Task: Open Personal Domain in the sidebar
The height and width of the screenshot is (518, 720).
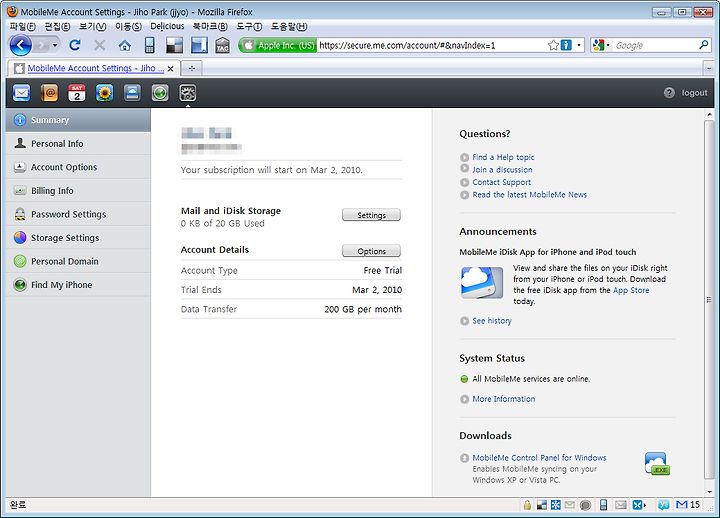Action: click(x=78, y=261)
